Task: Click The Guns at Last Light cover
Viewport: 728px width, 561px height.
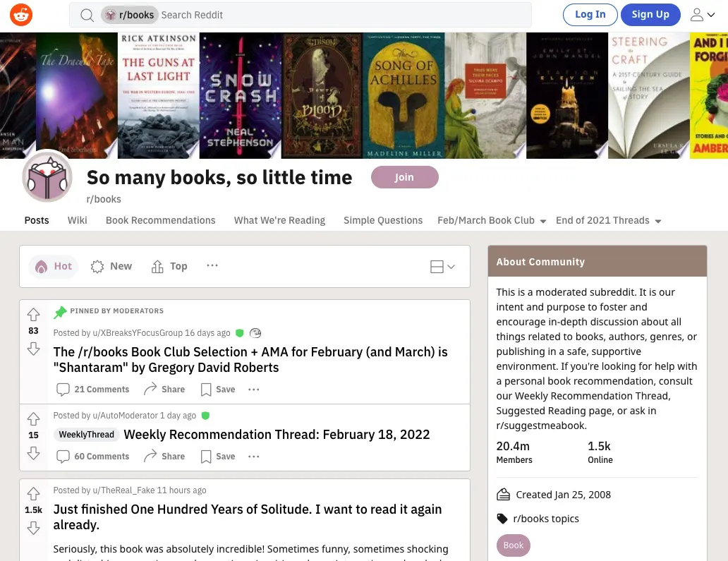Action: tap(159, 96)
